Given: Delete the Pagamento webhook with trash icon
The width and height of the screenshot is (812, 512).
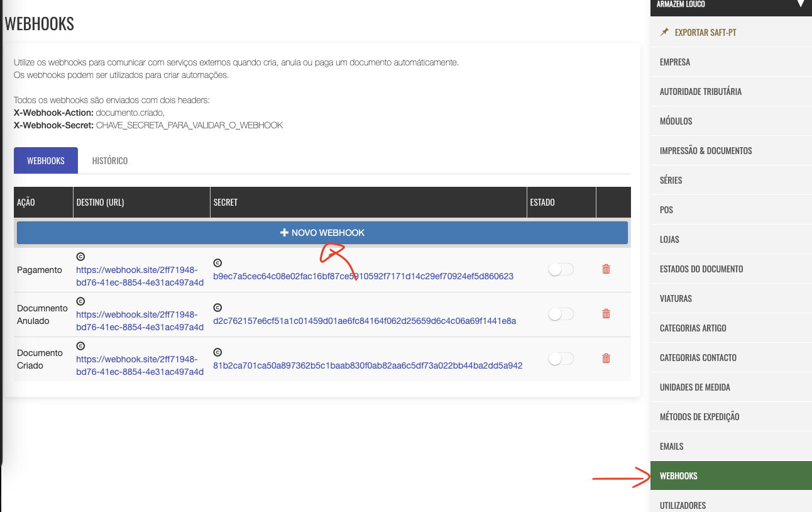Looking at the screenshot, I should pyautogui.click(x=606, y=269).
